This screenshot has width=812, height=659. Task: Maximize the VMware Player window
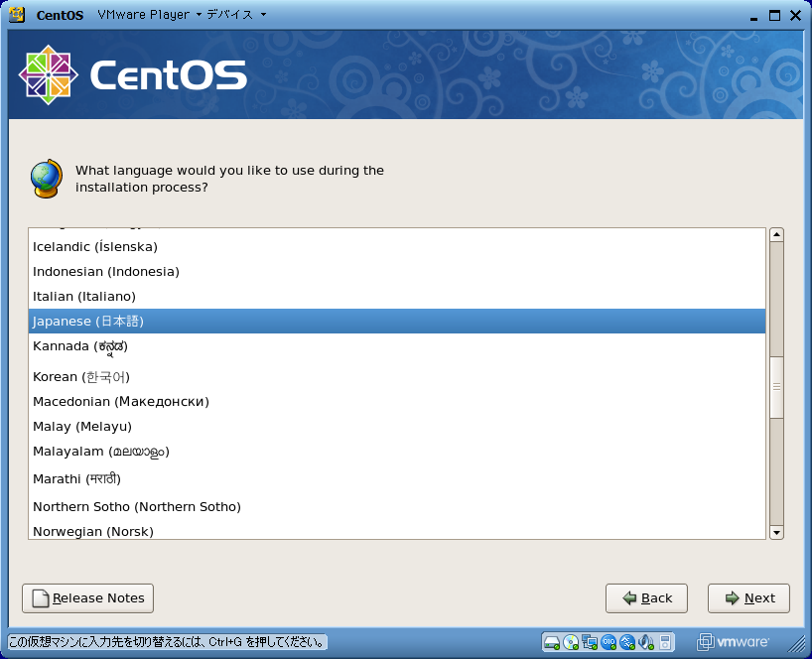pyautogui.click(x=774, y=16)
